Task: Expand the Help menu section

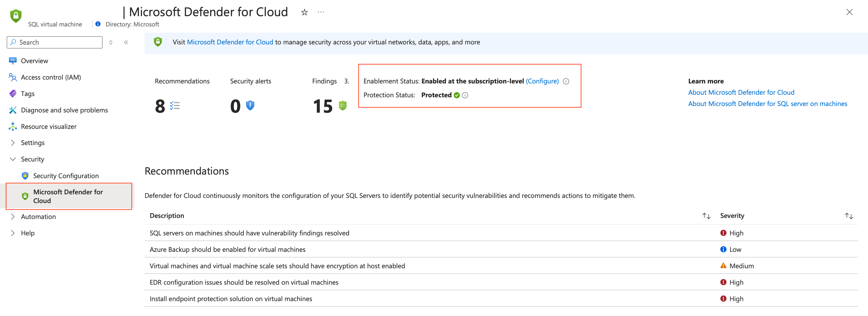Action: tap(13, 233)
